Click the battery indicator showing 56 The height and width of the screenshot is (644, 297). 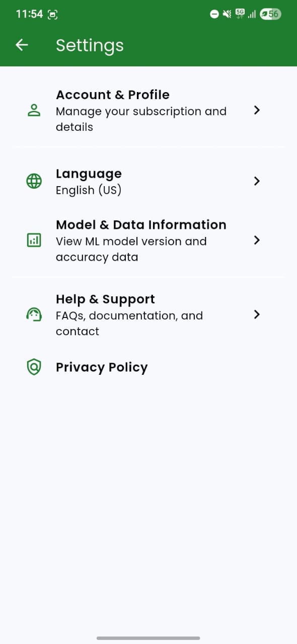coord(270,14)
